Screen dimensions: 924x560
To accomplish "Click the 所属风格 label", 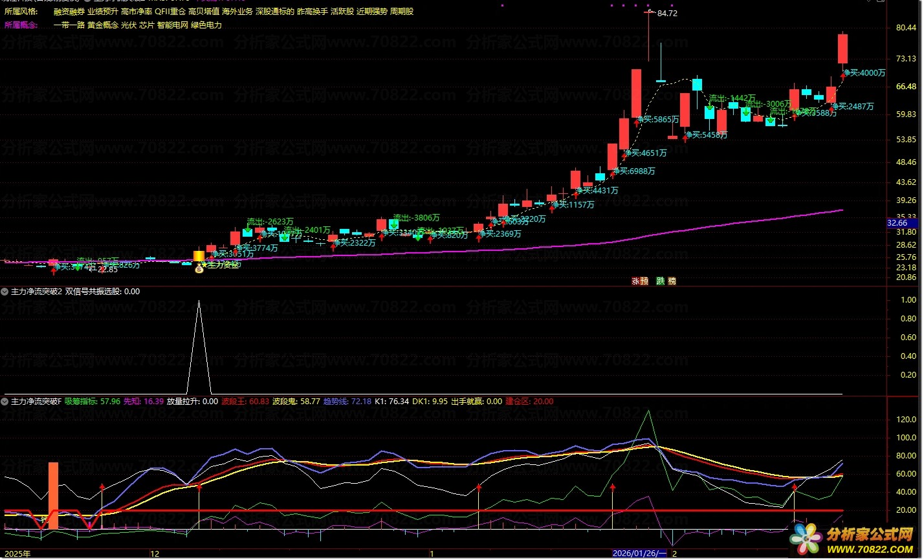I will tap(21, 12).
